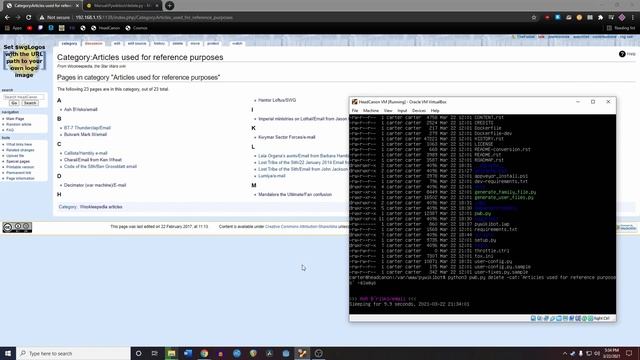Select the wiki 'category' tab
Viewport: 640px width, 360px height.
tap(69, 43)
